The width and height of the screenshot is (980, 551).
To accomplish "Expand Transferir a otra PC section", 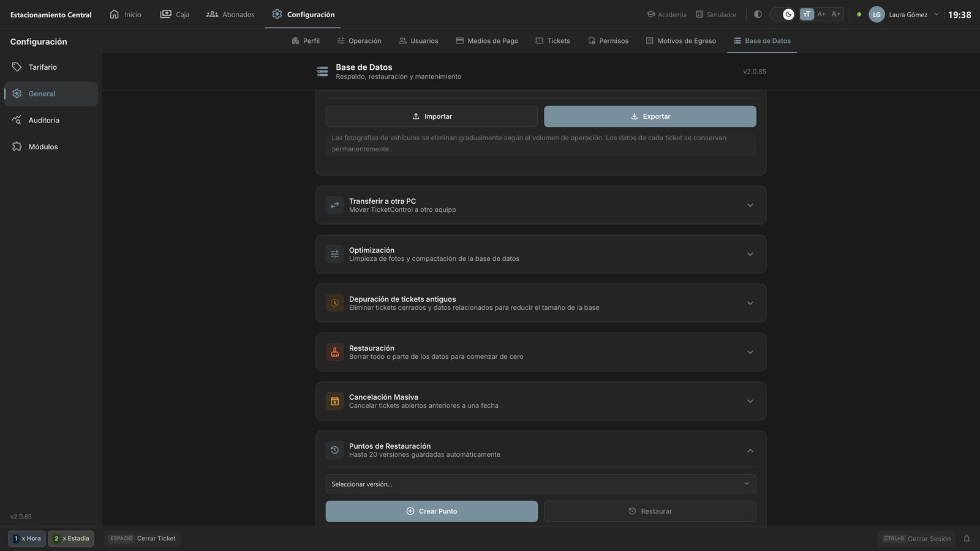I will 541,205.
